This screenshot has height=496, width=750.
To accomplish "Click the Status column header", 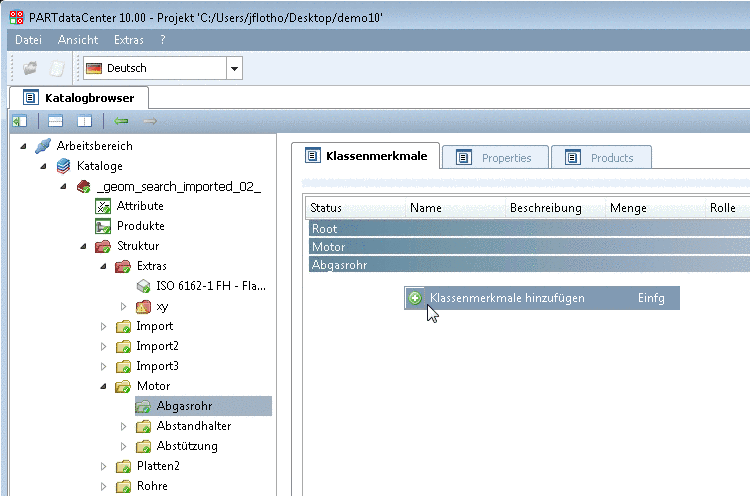I will 355,208.
